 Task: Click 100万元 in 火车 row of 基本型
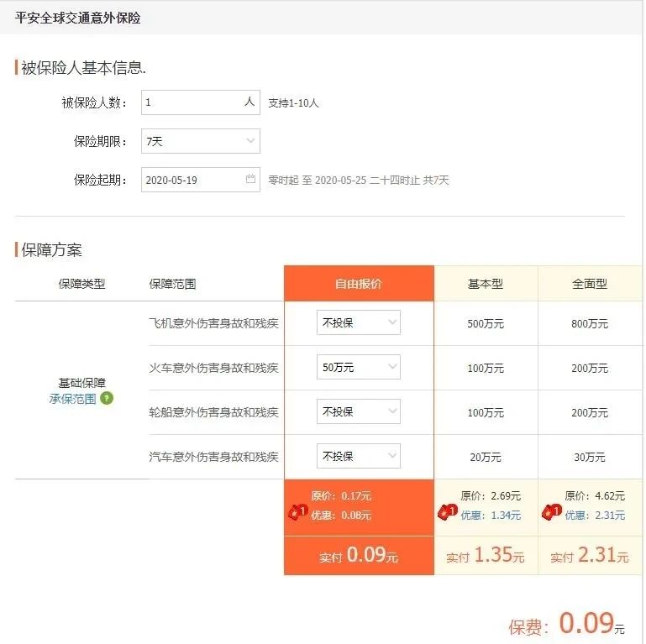click(486, 368)
